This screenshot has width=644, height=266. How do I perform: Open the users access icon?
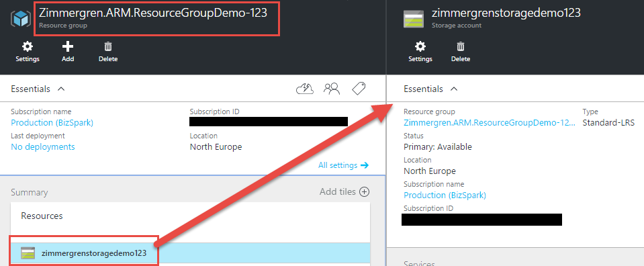[332, 89]
